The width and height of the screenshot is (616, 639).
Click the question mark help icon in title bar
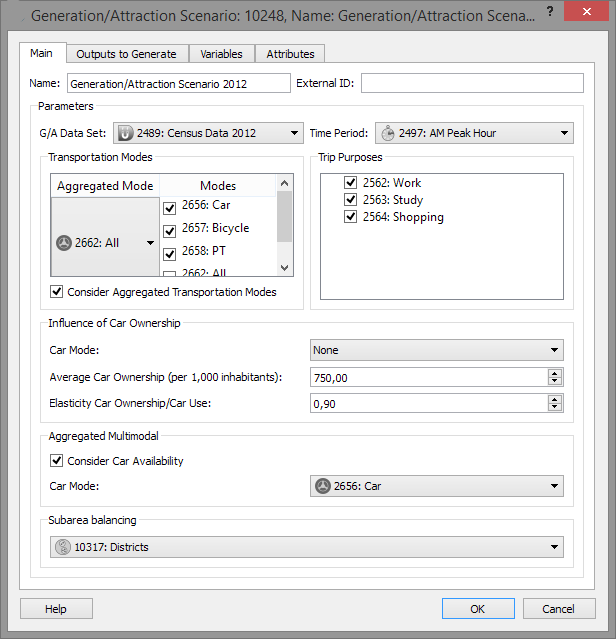[x=550, y=11]
